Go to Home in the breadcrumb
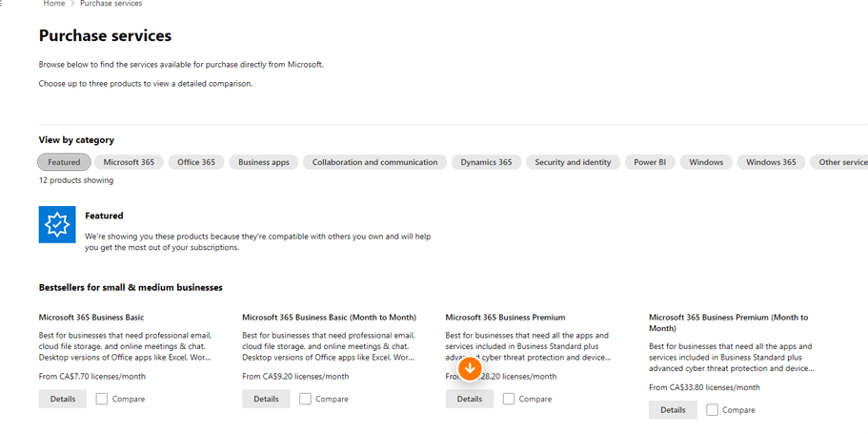868x434 pixels. pyautogui.click(x=54, y=3)
